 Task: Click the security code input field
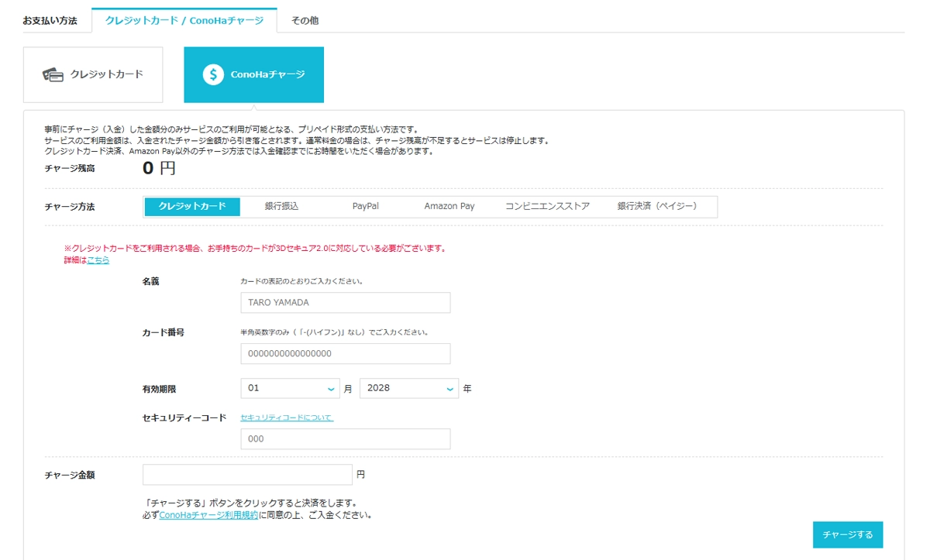click(x=345, y=439)
